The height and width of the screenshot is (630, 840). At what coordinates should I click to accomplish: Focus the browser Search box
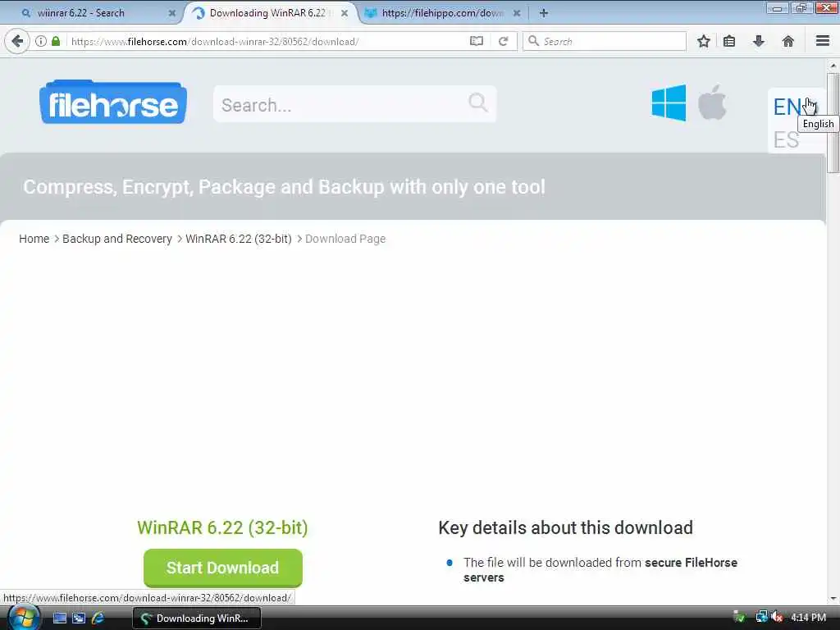click(x=605, y=41)
